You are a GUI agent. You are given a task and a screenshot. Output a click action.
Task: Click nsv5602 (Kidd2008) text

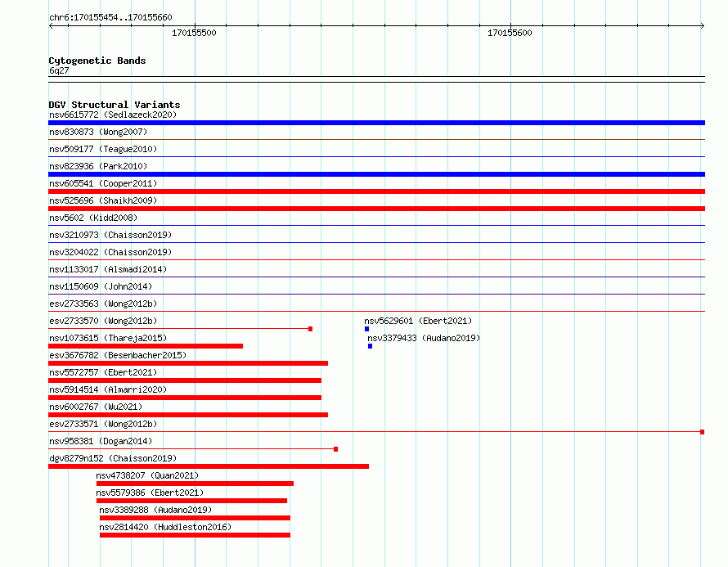[x=93, y=218]
